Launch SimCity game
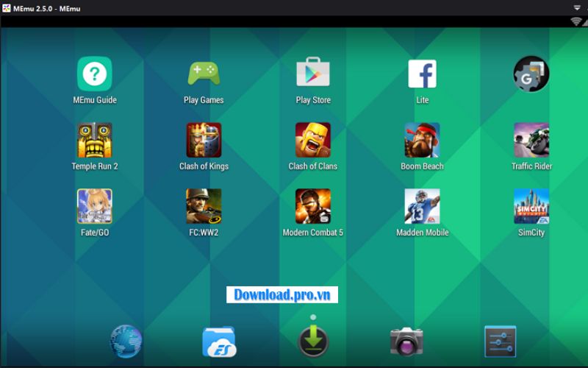588x368 pixels. [531, 206]
